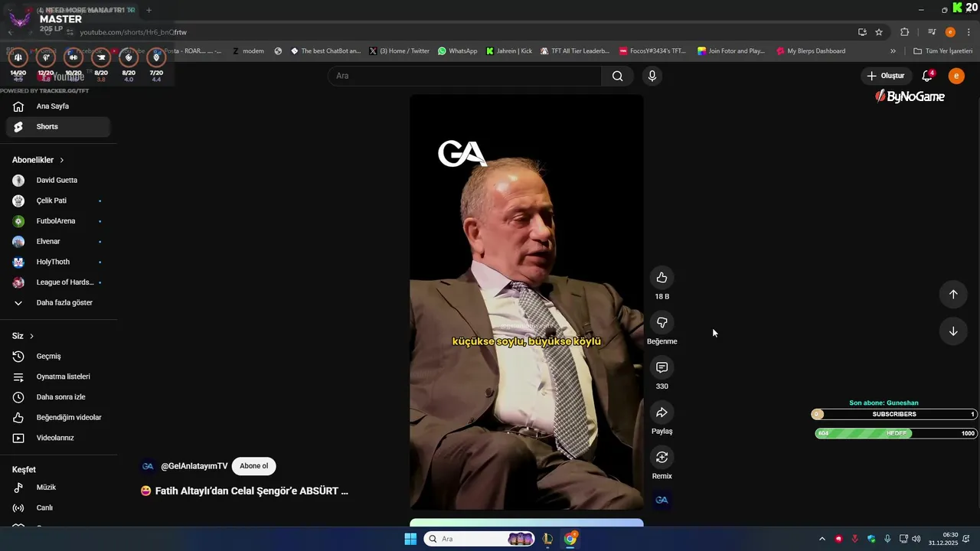The image size is (980, 551).
Task: Show more bookmarks with double chevron
Action: coord(893,51)
